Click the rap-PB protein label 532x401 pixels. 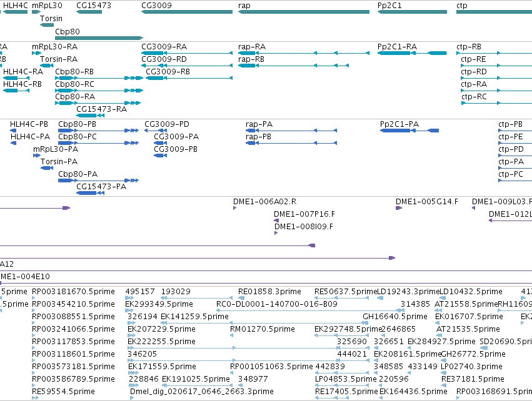[258, 137]
